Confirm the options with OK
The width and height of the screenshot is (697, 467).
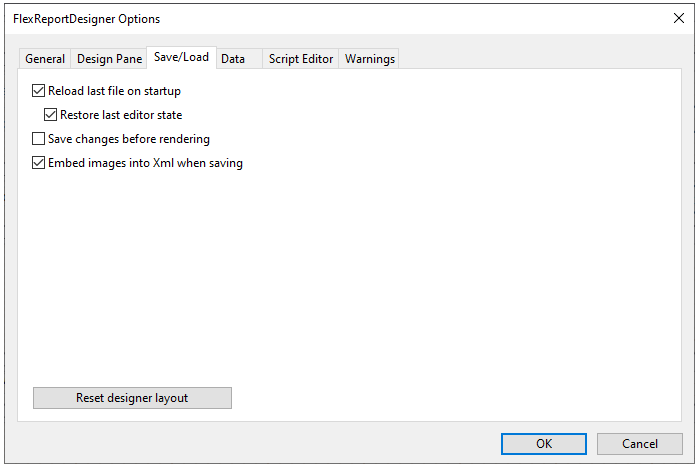[x=543, y=444]
